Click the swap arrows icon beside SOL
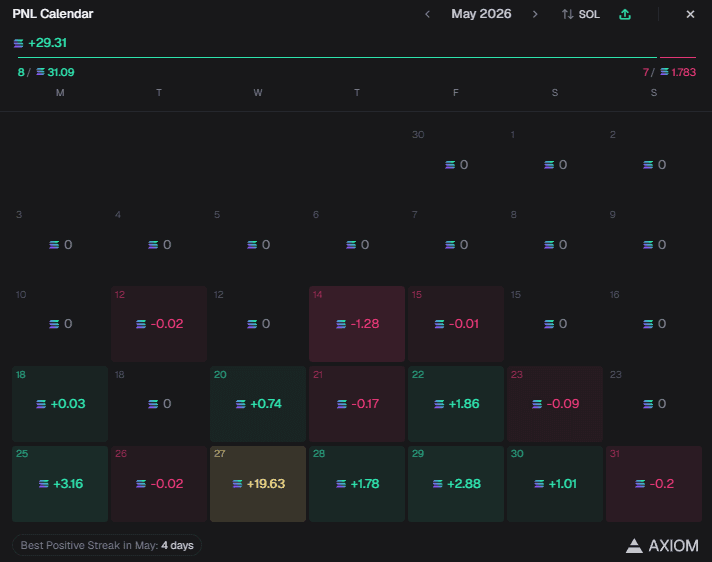712x562 pixels. 568,15
